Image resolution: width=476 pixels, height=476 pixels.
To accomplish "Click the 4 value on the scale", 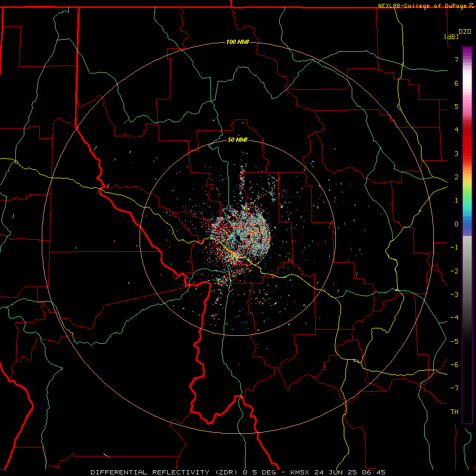I will tap(456, 130).
